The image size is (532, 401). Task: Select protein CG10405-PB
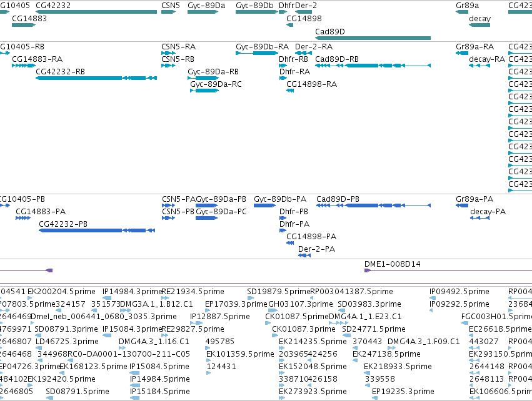(23, 199)
